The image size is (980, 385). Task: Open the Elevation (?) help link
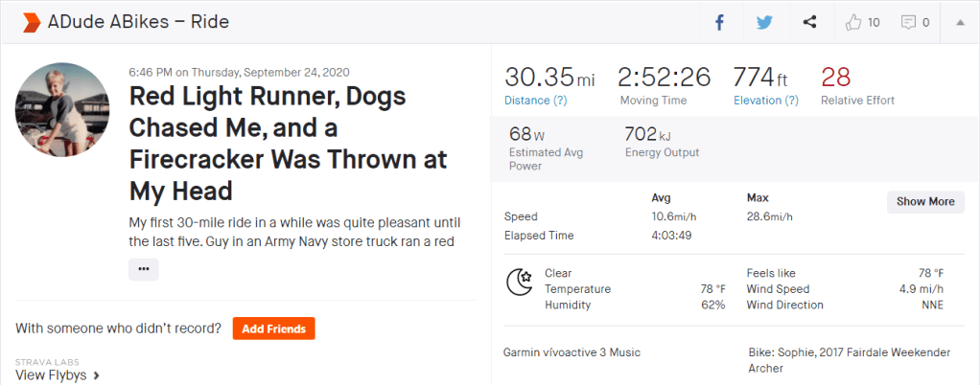(x=766, y=101)
